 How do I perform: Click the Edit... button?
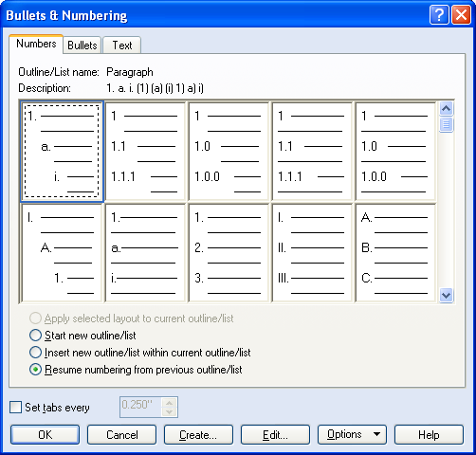point(275,435)
